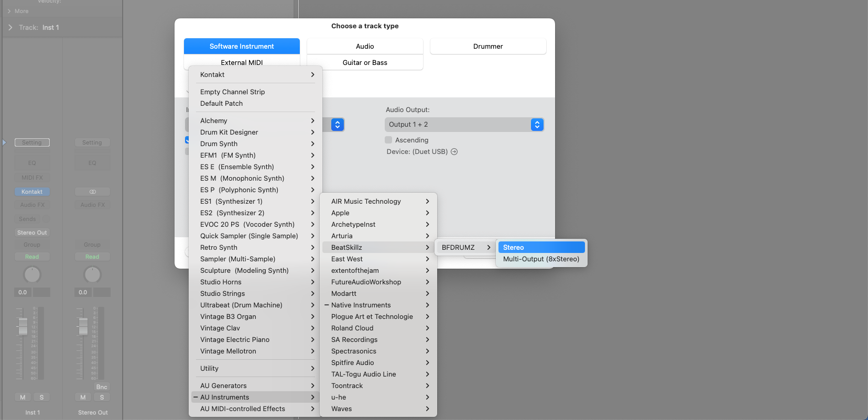Select Software Instrument track type

(242, 46)
